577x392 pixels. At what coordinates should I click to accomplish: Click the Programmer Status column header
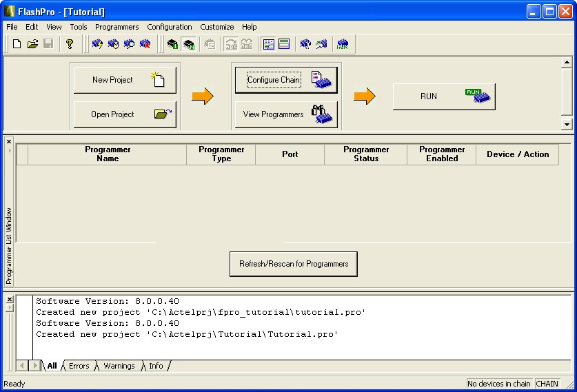(366, 154)
